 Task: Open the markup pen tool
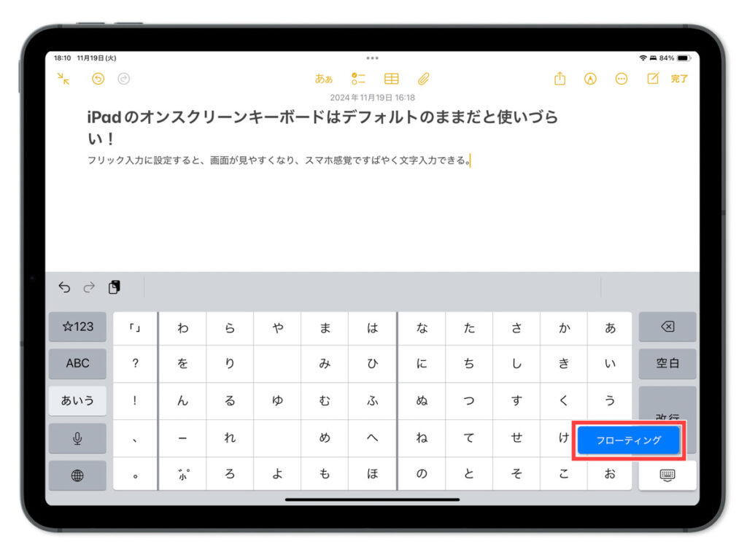pos(590,79)
